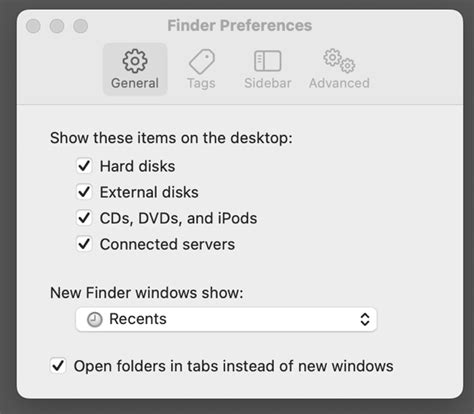
Task: Close the Finder Preferences window
Action: (33, 26)
